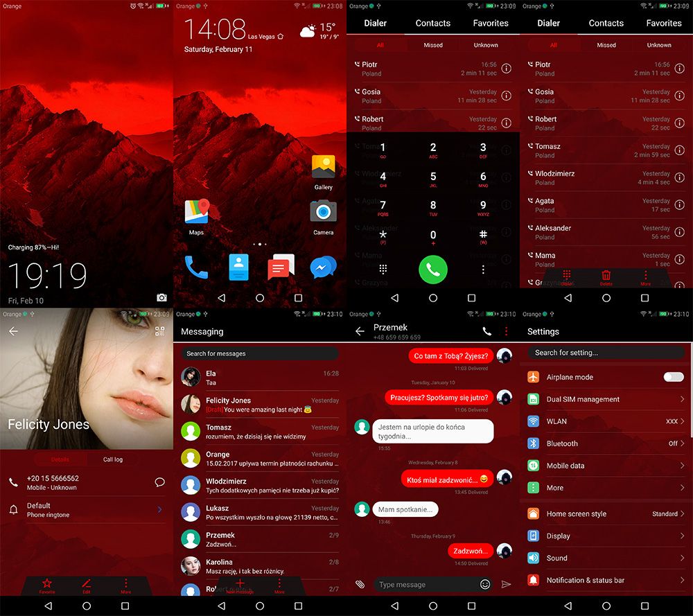The image size is (693, 616).
Task: Open the Bluetooth settings row
Action: (606, 443)
